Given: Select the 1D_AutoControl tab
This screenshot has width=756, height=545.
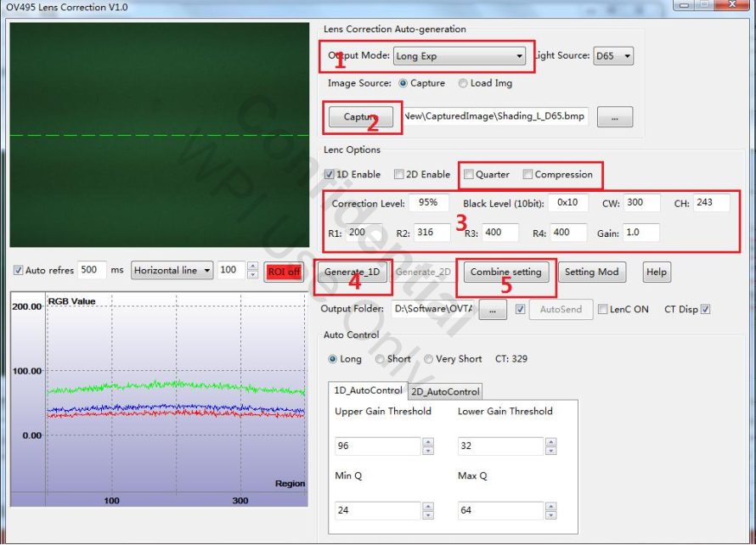Looking at the screenshot, I should [x=368, y=390].
